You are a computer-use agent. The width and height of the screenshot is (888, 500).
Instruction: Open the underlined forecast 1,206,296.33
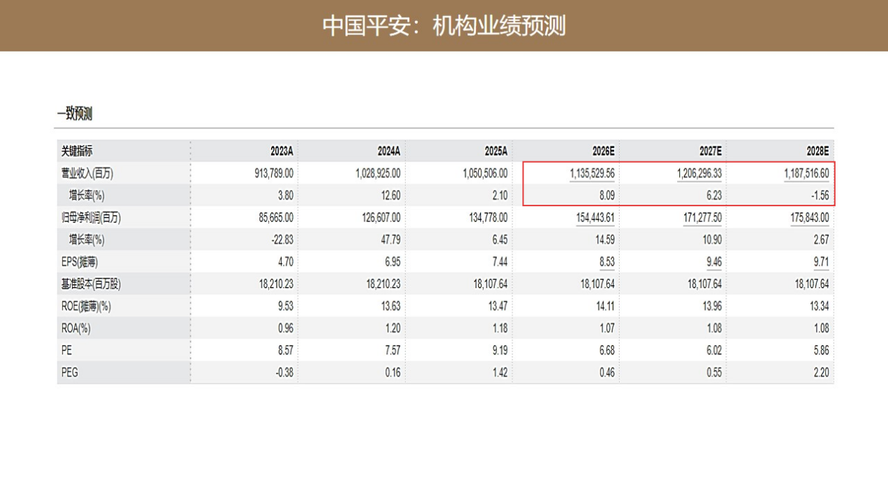(x=699, y=173)
